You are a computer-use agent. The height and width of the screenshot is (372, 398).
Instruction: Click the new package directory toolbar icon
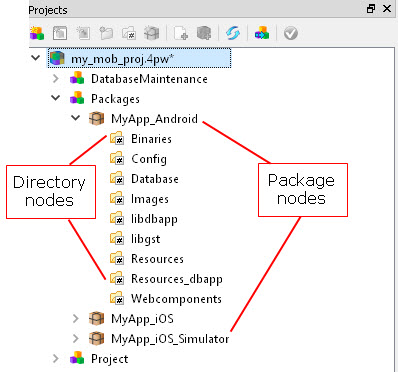tap(129, 33)
